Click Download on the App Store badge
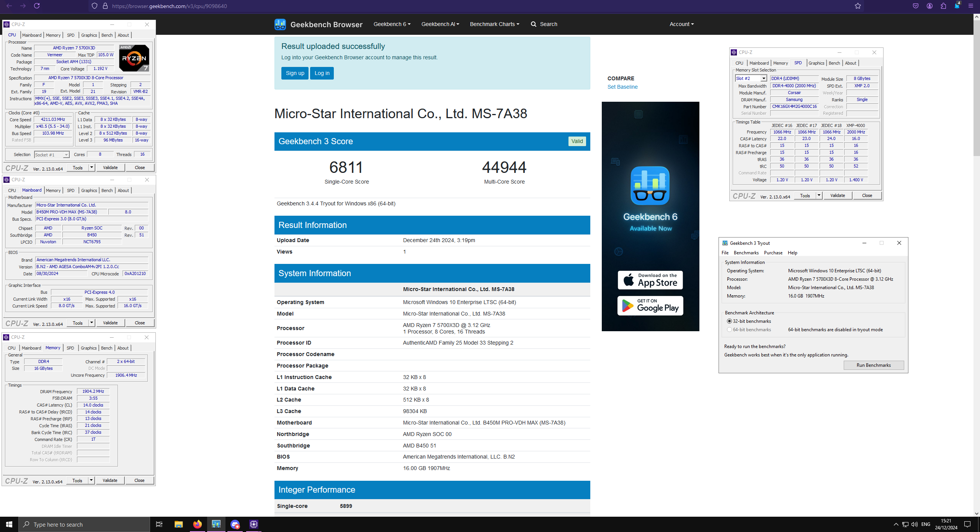The height and width of the screenshot is (532, 980). pos(650,280)
